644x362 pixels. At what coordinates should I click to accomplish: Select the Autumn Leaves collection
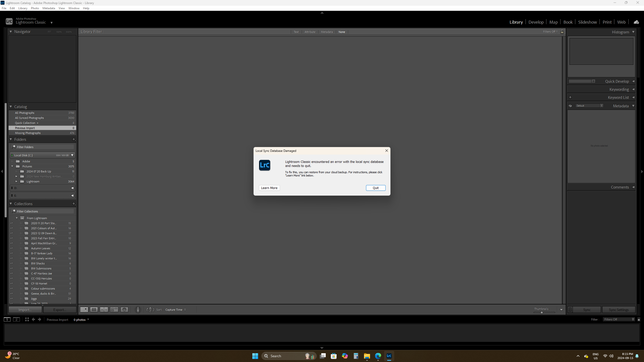point(41,248)
